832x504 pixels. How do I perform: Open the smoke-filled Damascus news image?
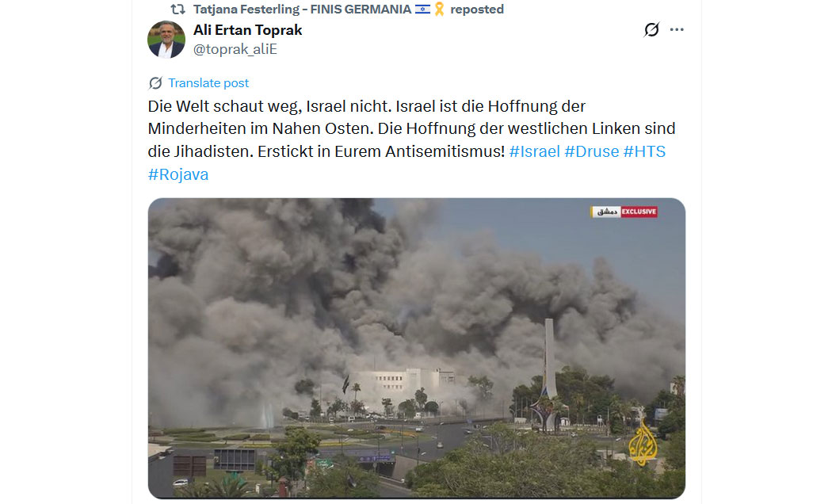click(417, 349)
